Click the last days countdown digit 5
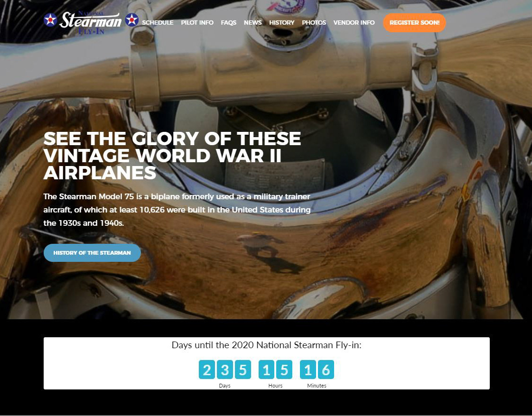The width and height of the screenshot is (532, 416). (x=243, y=370)
